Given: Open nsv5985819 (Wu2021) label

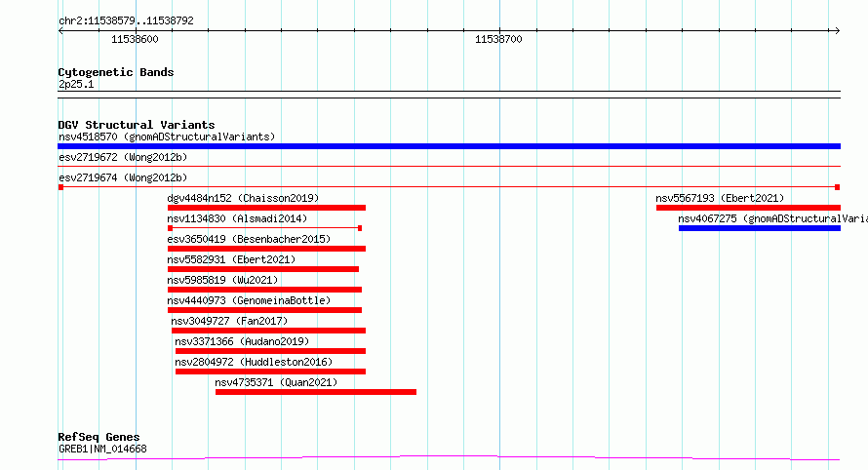Looking at the screenshot, I should click(x=222, y=280).
